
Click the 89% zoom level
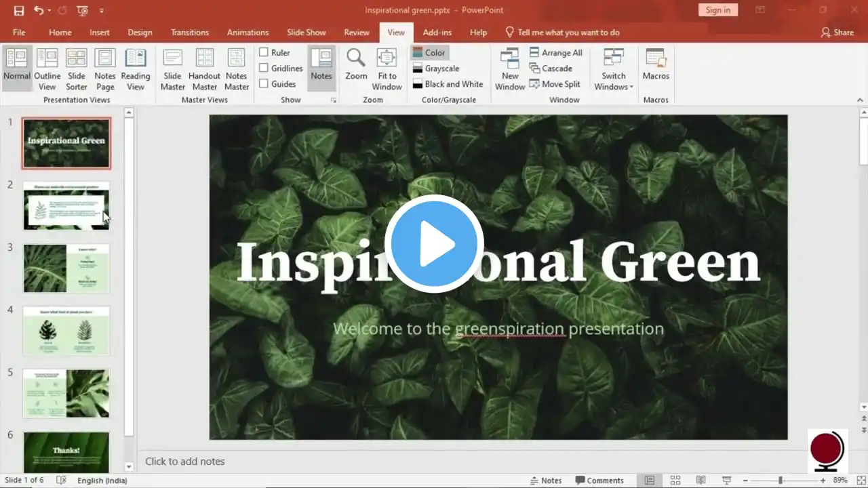(x=840, y=480)
